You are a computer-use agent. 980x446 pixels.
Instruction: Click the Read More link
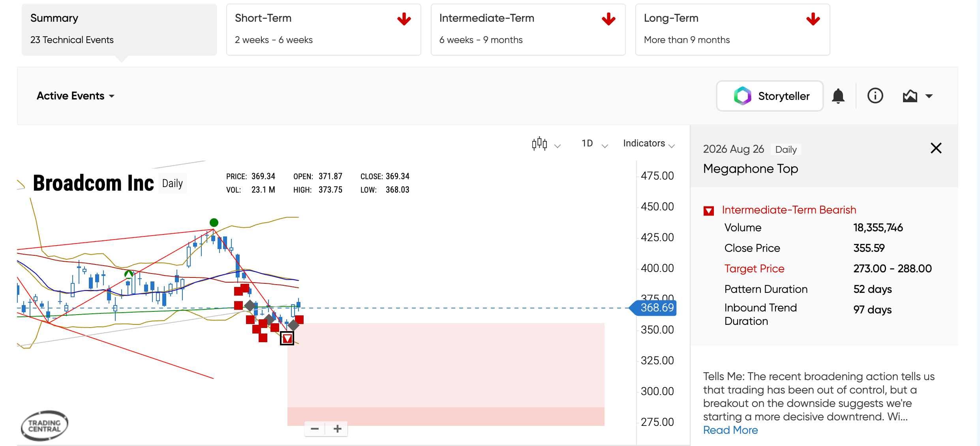point(730,430)
